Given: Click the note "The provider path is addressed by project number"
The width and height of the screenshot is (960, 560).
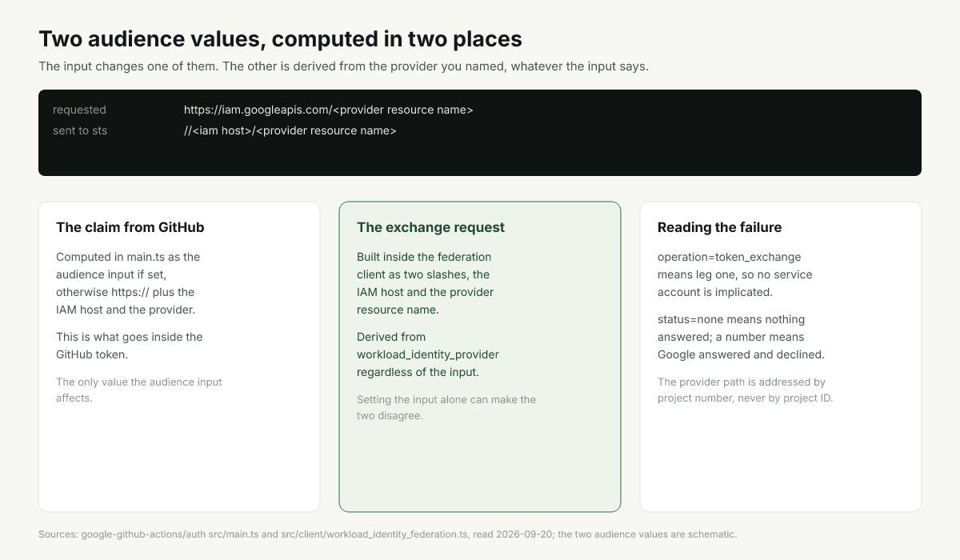Looking at the screenshot, I should tap(746, 390).
